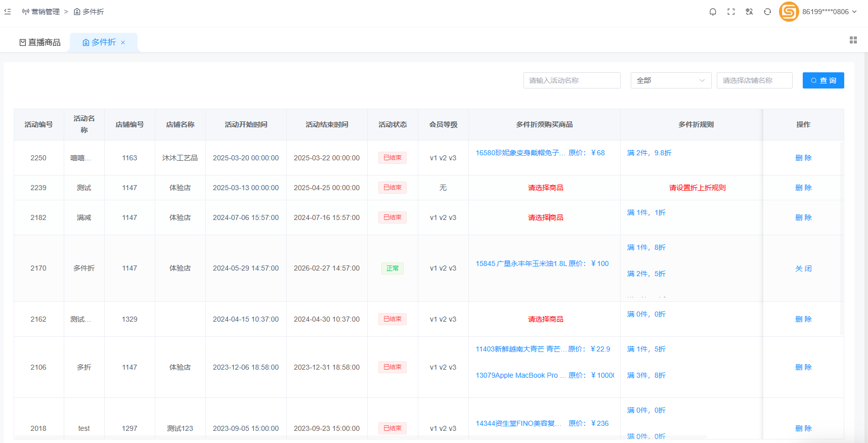This screenshot has width=868, height=443.
Task: Open the account 86199****0806 dropdown
Action: (x=829, y=12)
